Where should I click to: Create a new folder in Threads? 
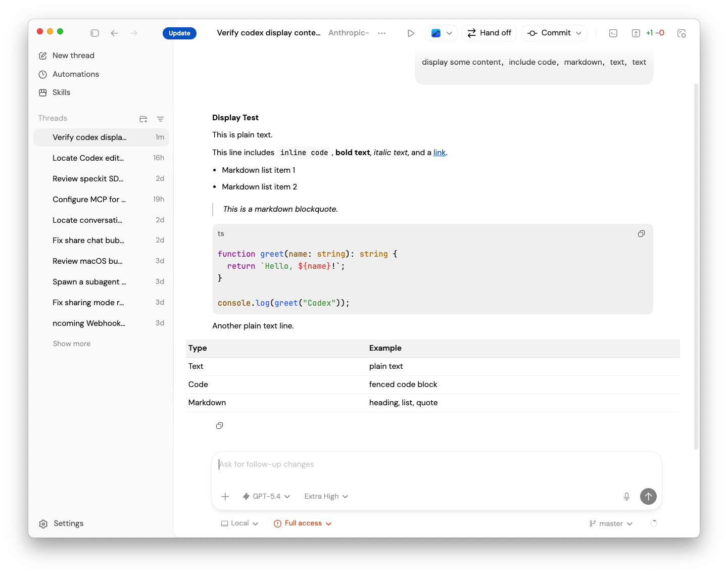point(143,119)
